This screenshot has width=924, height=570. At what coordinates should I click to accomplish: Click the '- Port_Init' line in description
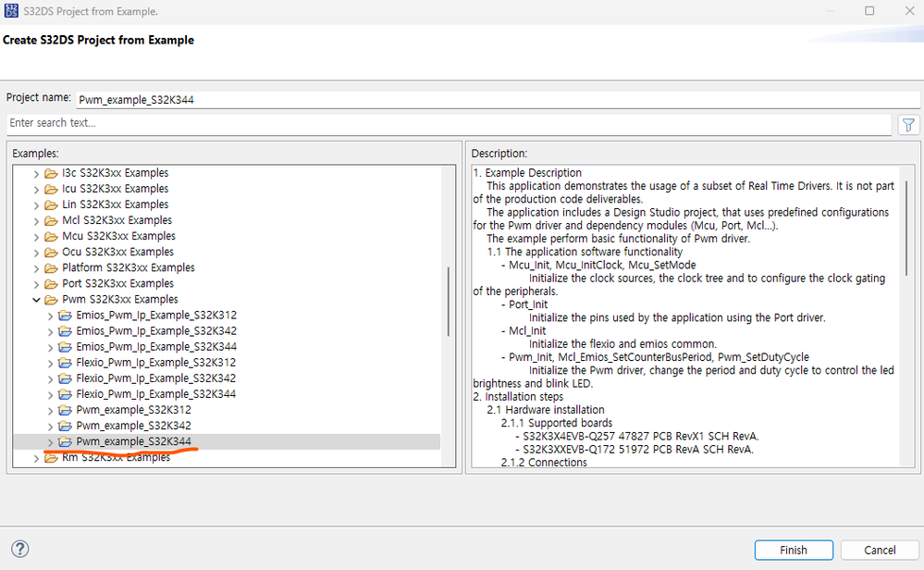[524, 304]
